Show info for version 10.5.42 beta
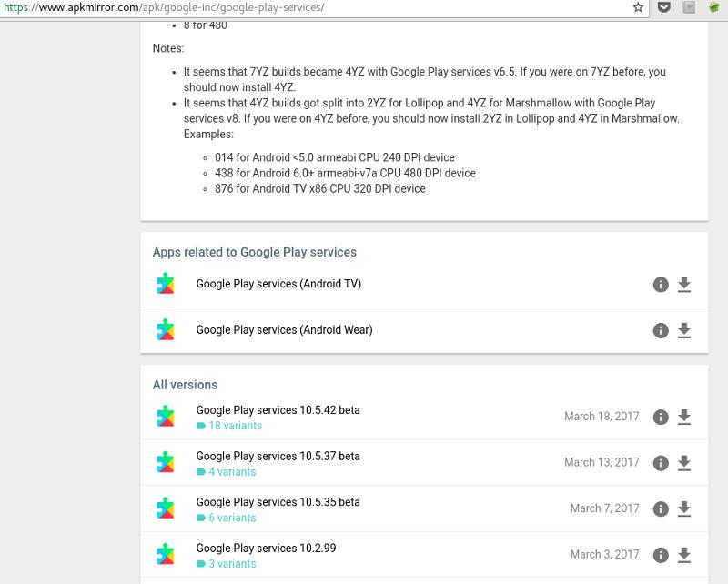 (661, 417)
